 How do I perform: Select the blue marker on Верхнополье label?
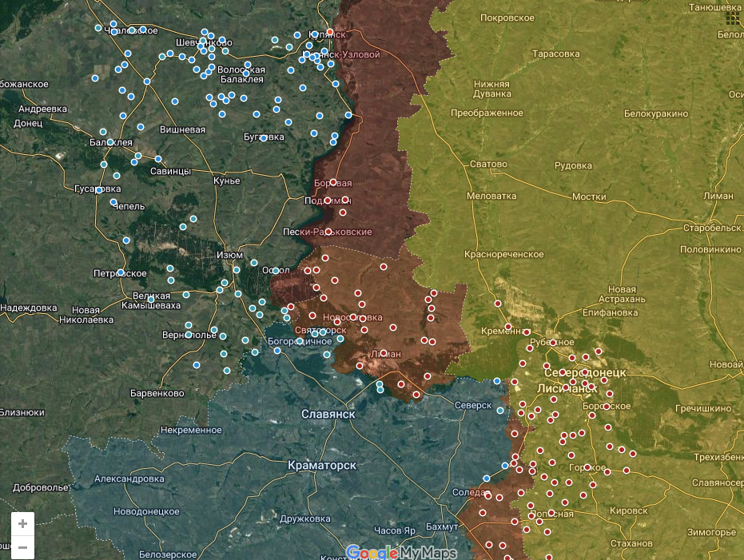pyautogui.click(x=189, y=334)
